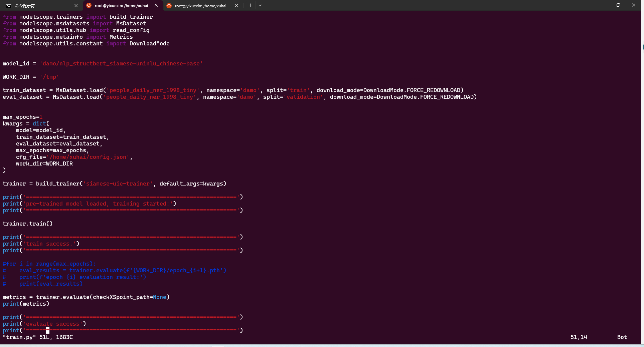Click the 'kwargs = dict(' line

(x=26, y=123)
